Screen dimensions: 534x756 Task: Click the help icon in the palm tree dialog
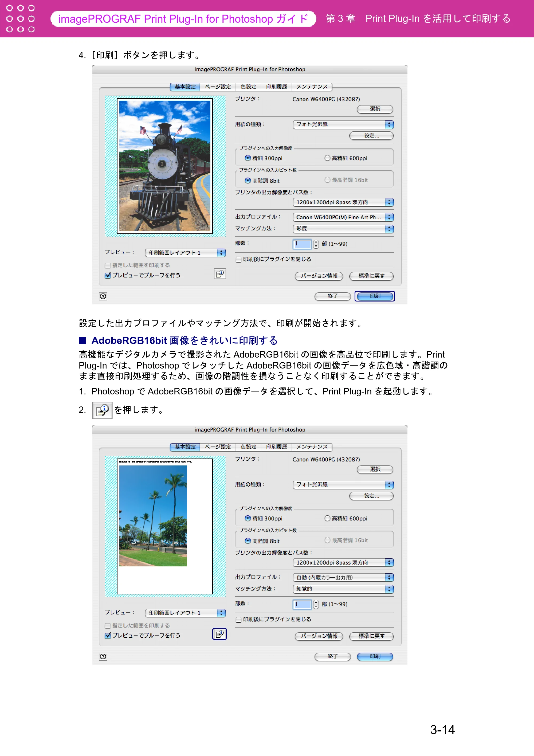(x=103, y=657)
